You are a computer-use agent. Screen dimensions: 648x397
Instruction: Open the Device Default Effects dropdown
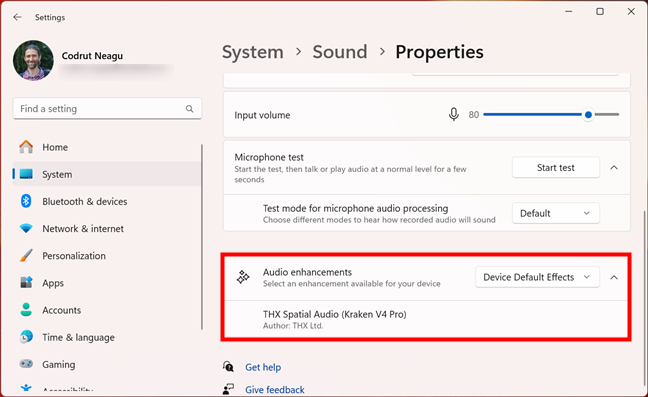point(537,277)
